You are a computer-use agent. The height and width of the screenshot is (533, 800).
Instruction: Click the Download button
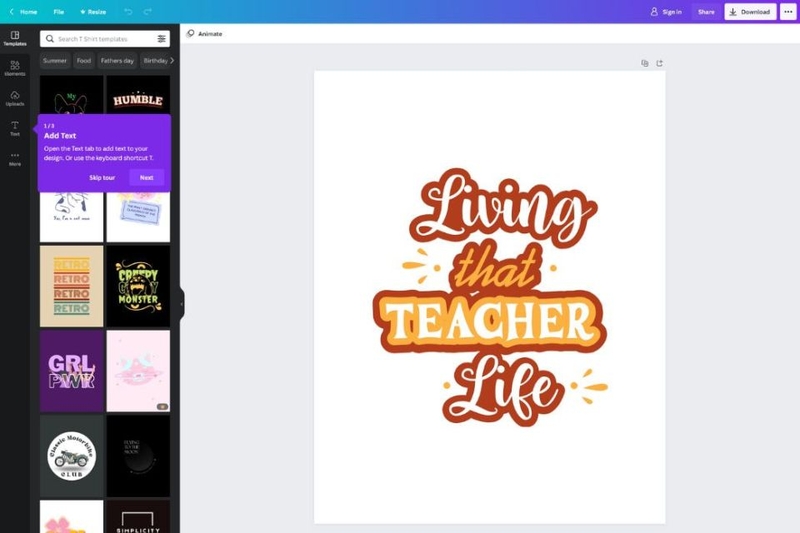pos(751,12)
